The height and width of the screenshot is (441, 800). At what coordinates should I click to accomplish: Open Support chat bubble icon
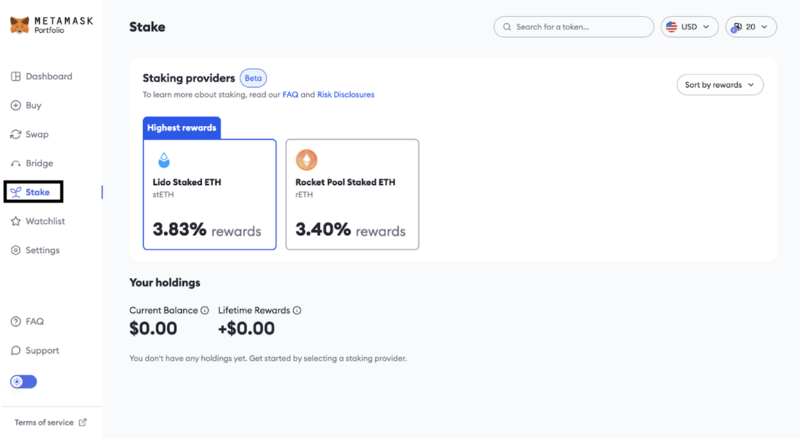pyautogui.click(x=16, y=351)
